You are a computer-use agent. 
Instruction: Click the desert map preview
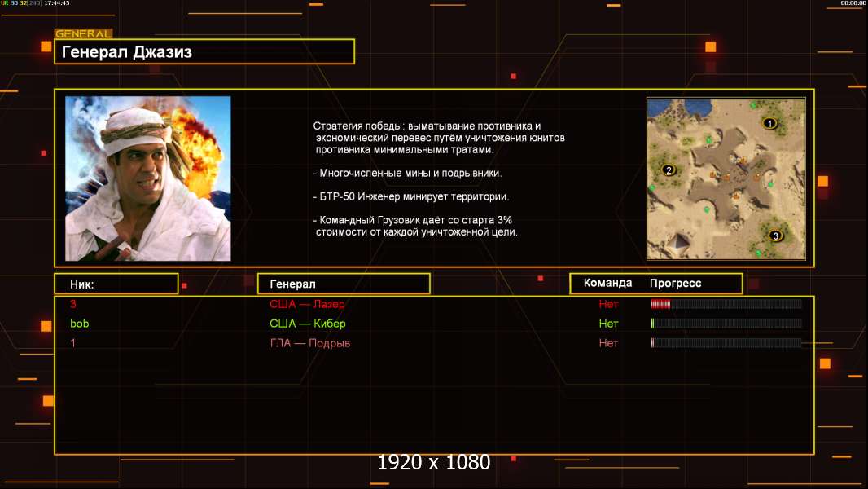(x=726, y=178)
